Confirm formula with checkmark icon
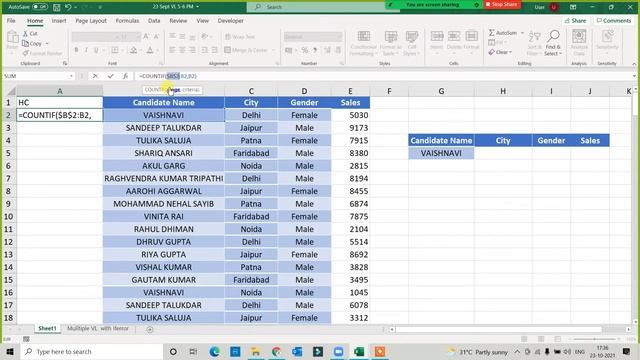This screenshot has width=640, height=360. coord(110,76)
